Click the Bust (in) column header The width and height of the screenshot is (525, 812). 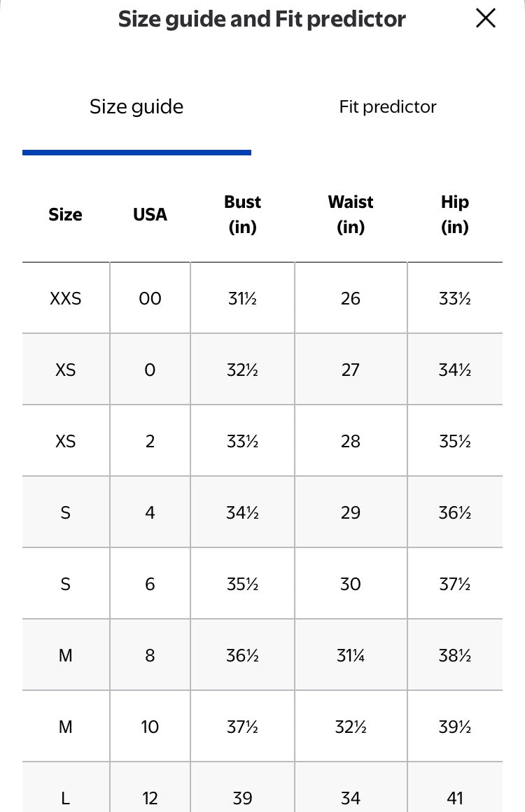click(x=242, y=214)
